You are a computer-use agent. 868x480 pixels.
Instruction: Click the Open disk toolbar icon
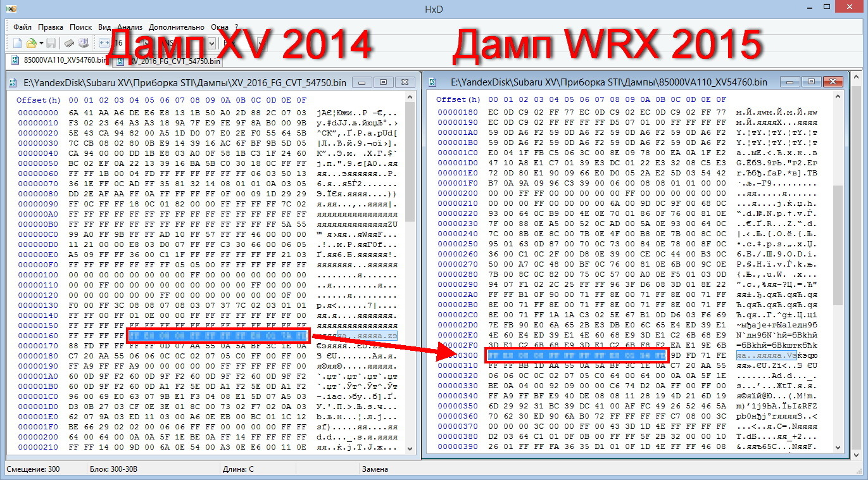82,43
